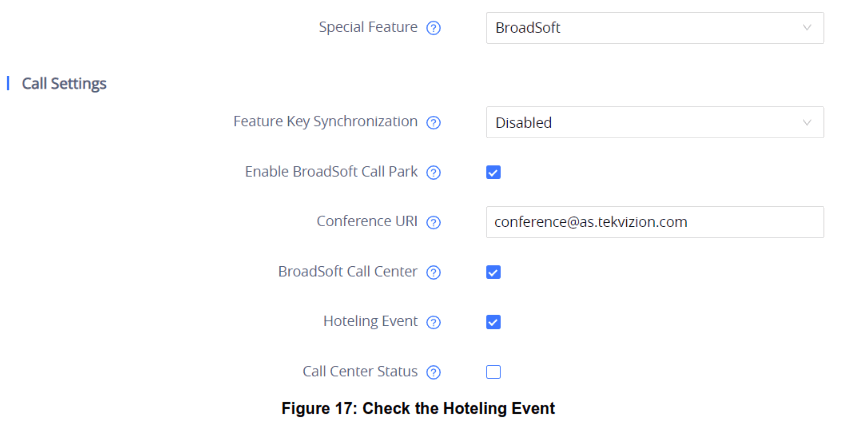Disable the Hoteling Event checkbox
This screenshot has width=848, height=425.
pyautogui.click(x=493, y=322)
